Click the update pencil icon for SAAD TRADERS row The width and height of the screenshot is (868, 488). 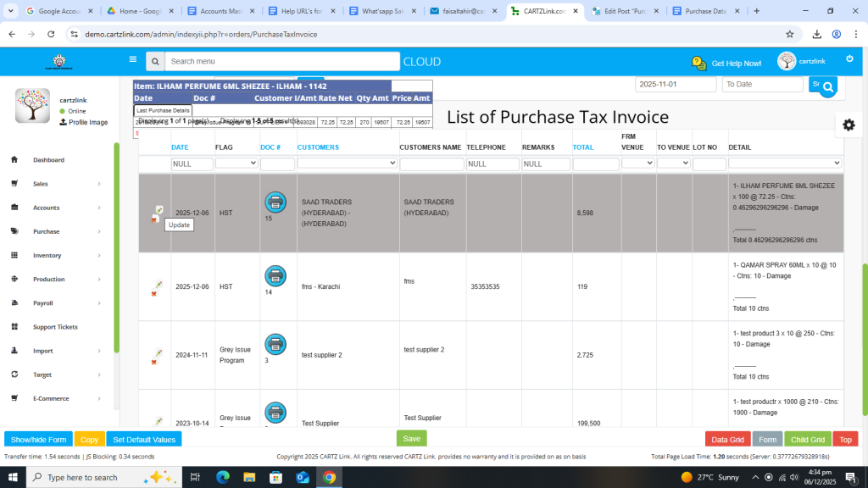click(159, 209)
